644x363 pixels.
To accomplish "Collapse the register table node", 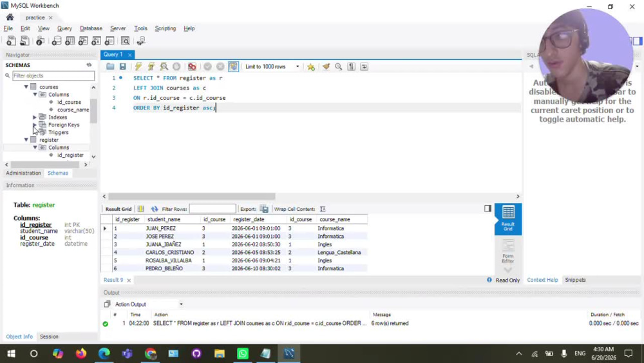I will 26,140.
